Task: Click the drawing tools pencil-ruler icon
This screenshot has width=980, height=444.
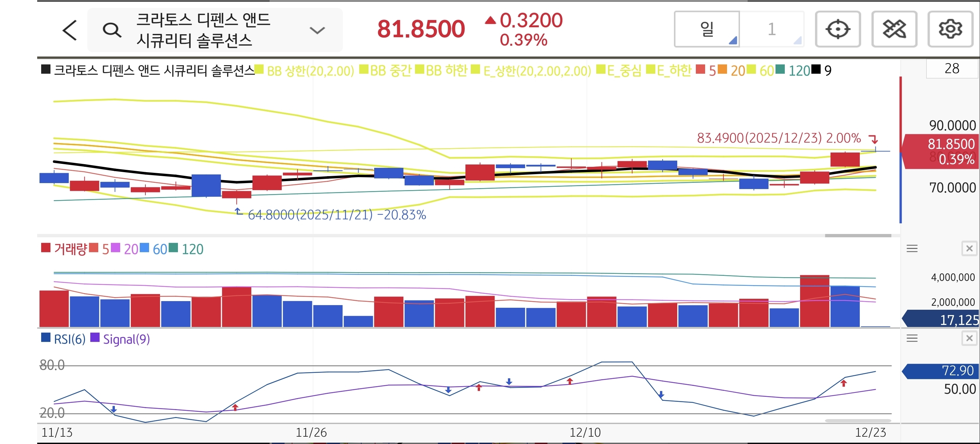Action: 894,29
